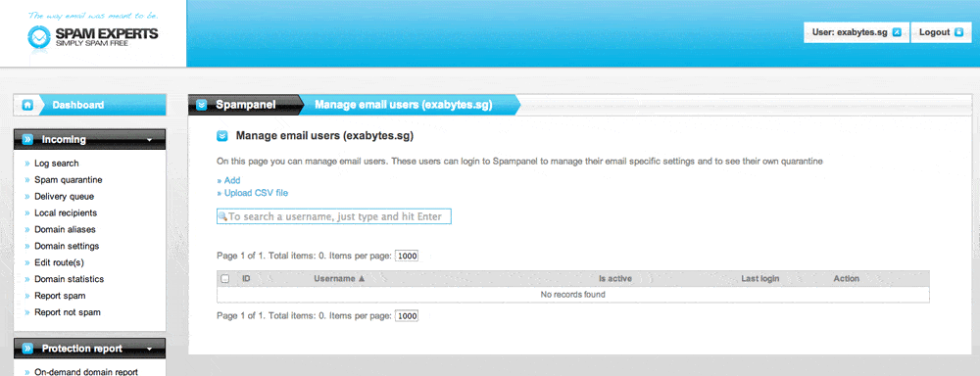The image size is (980, 376).
Task: Click the Action column header
Action: pyautogui.click(x=847, y=278)
